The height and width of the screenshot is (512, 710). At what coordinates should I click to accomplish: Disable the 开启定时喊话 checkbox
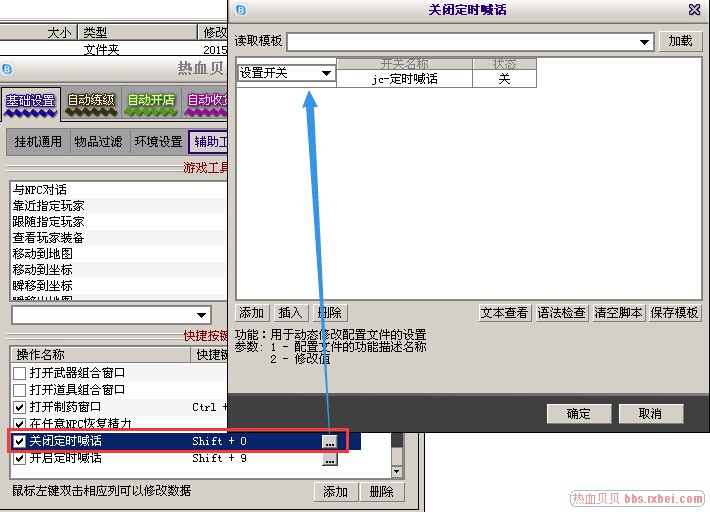click(19, 459)
